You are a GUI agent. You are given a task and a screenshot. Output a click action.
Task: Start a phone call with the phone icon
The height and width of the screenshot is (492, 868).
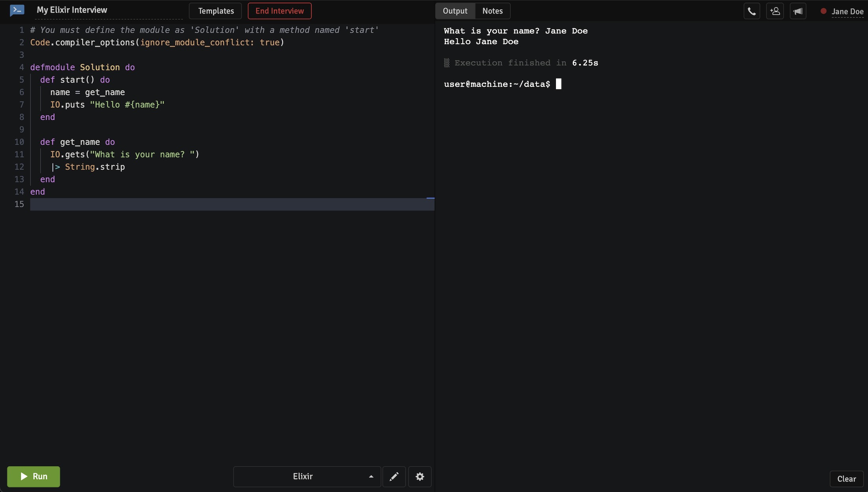click(752, 11)
